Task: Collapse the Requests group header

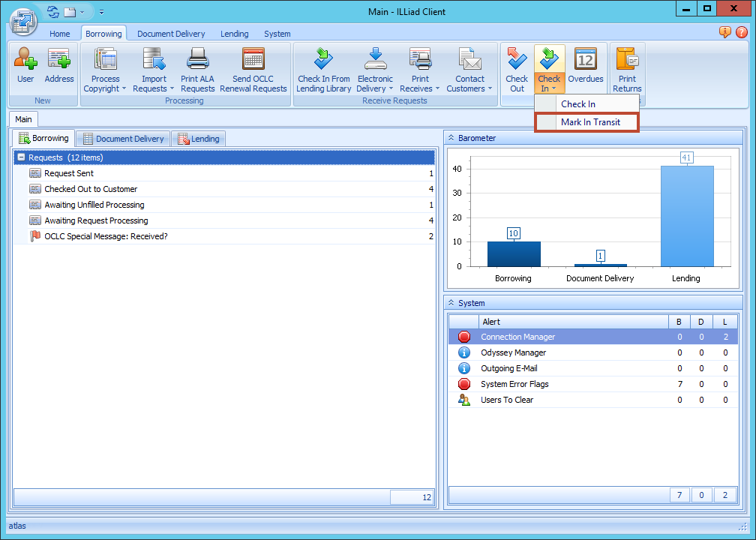Action: [21, 157]
